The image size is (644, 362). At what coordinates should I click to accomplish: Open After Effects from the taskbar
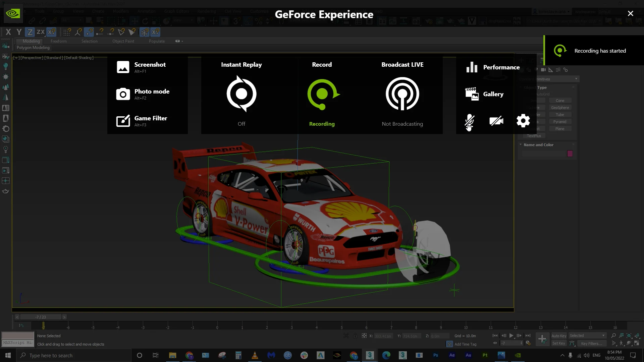(x=452, y=355)
